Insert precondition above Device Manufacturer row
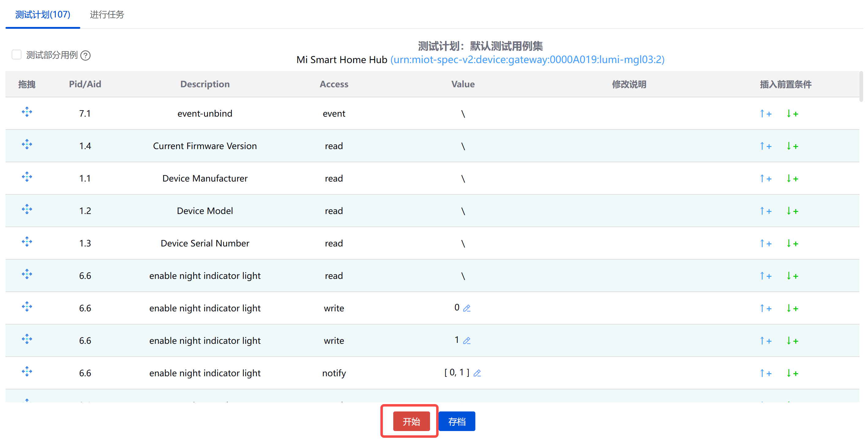This screenshot has height=439, width=868. (765, 178)
